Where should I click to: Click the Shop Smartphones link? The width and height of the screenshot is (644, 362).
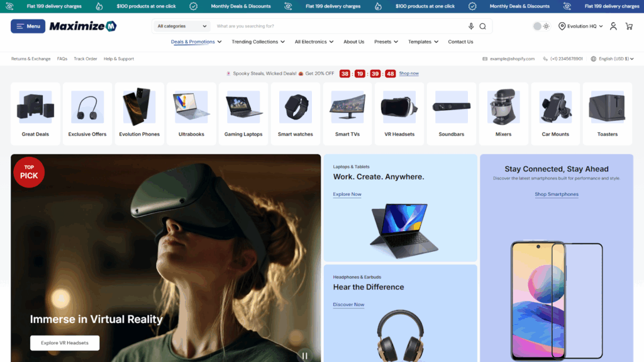point(557,195)
